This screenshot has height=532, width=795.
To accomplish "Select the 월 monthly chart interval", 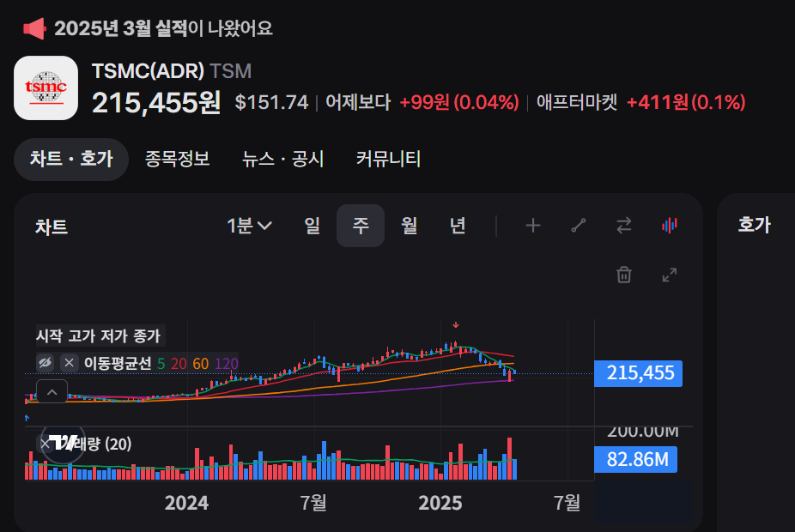I will point(410,226).
